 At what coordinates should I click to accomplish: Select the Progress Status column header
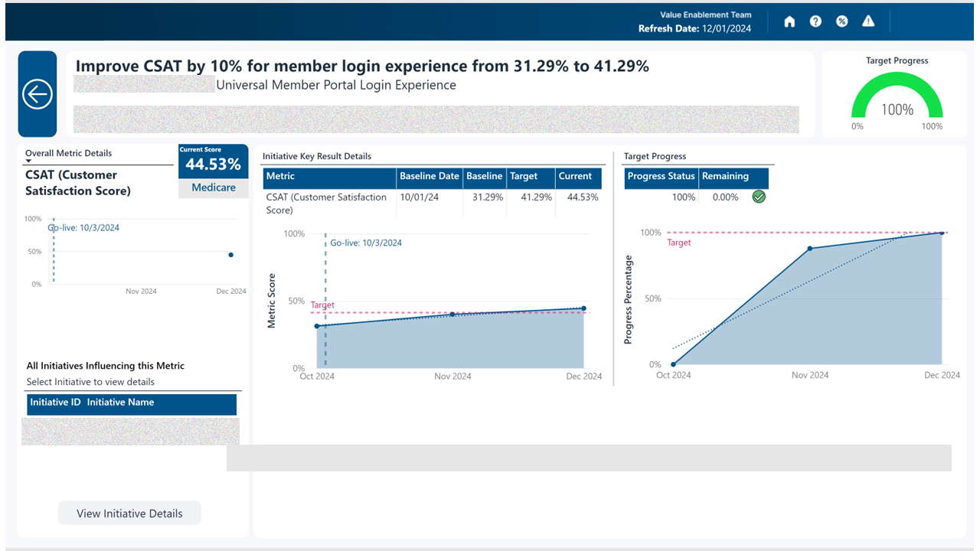[661, 177]
